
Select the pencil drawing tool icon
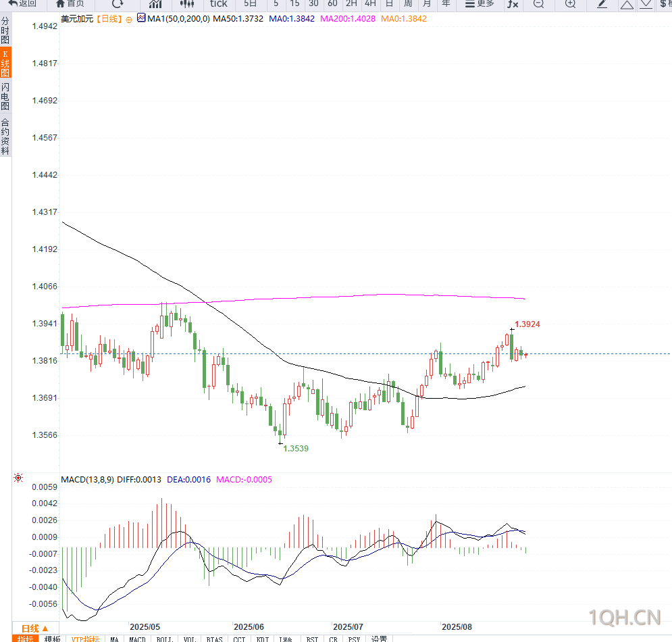[602, 4]
